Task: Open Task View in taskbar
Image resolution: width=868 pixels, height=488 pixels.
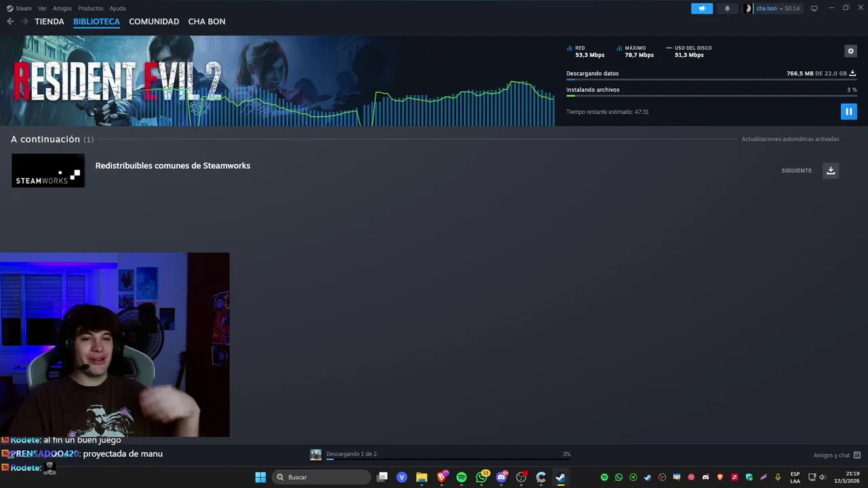Action: click(382, 477)
